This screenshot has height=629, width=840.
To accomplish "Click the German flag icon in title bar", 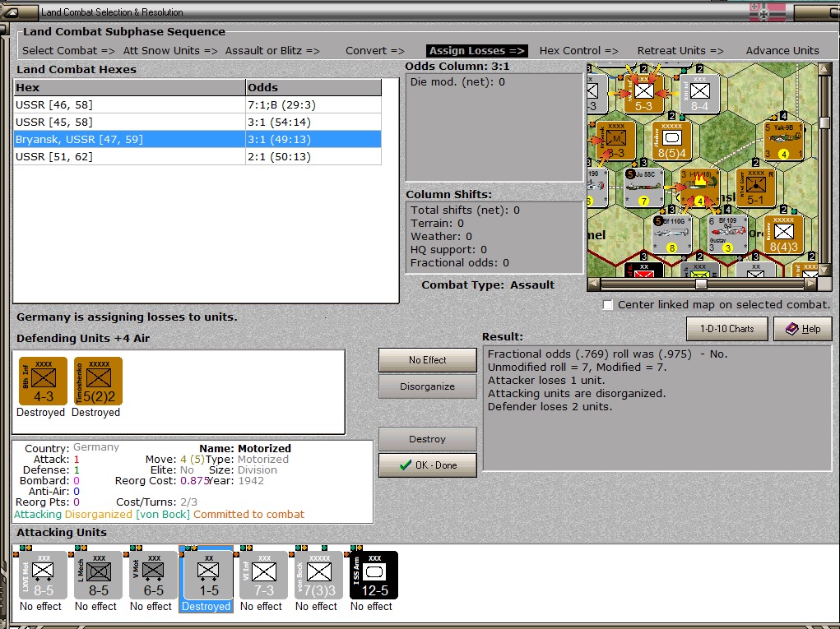I will coord(767,12).
